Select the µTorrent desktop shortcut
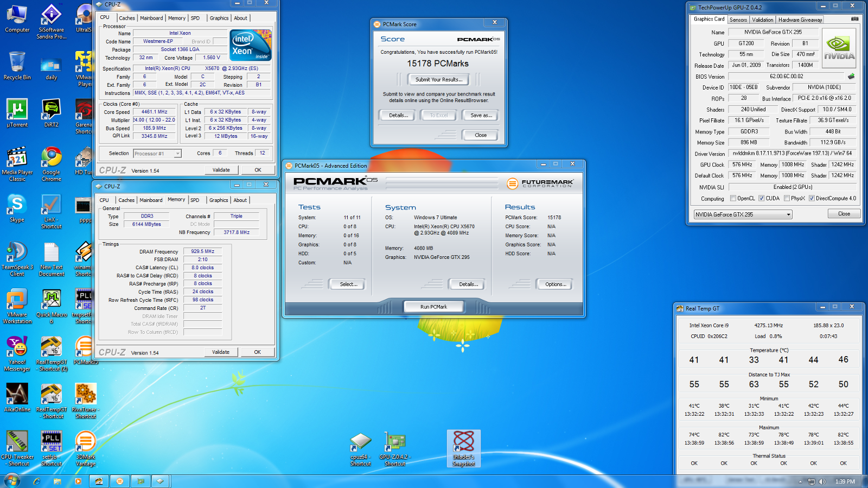The height and width of the screenshot is (488, 868). point(17,113)
